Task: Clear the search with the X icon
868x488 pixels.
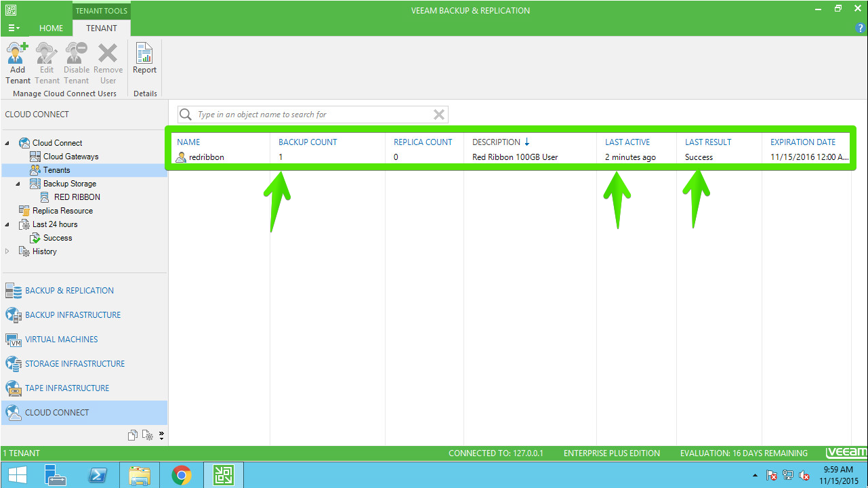Action: click(x=439, y=115)
